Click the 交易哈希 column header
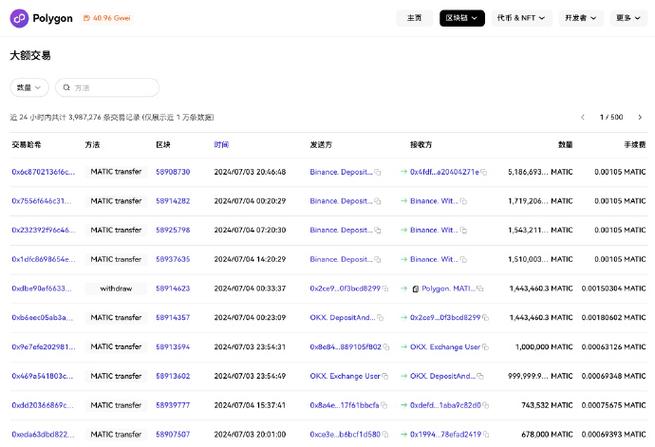The height and width of the screenshot is (447, 655). [x=26, y=145]
